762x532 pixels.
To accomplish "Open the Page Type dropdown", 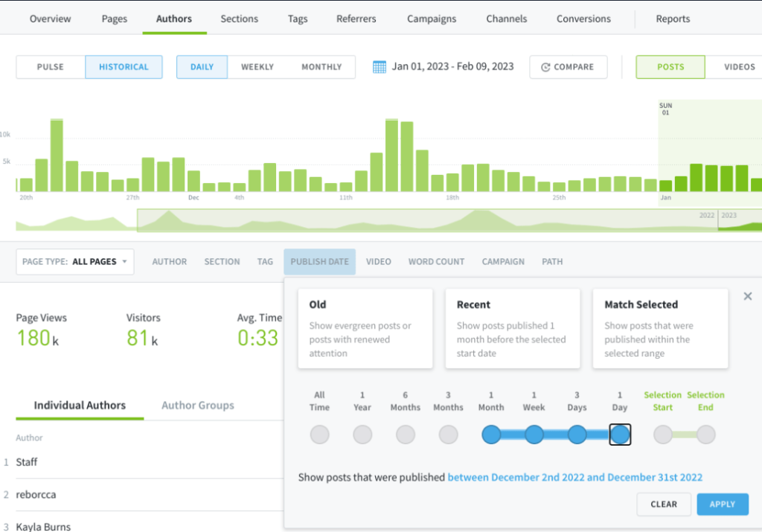I will [75, 262].
